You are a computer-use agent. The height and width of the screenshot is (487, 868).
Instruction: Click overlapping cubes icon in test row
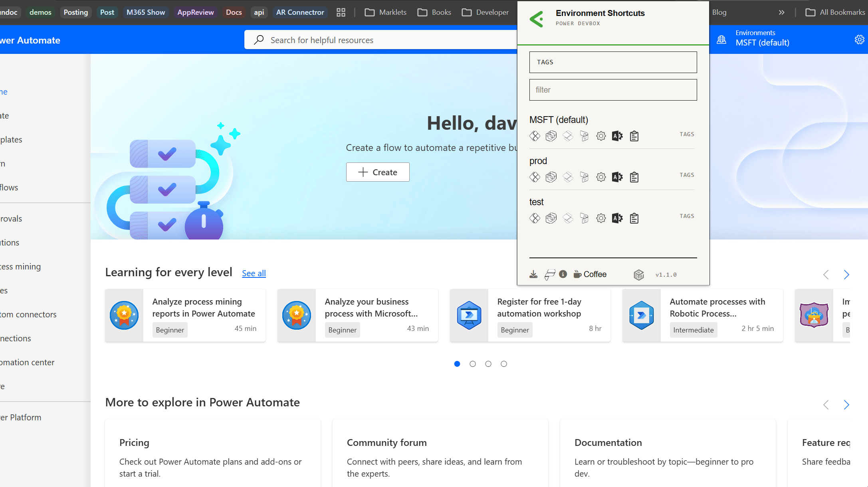pyautogui.click(x=551, y=218)
